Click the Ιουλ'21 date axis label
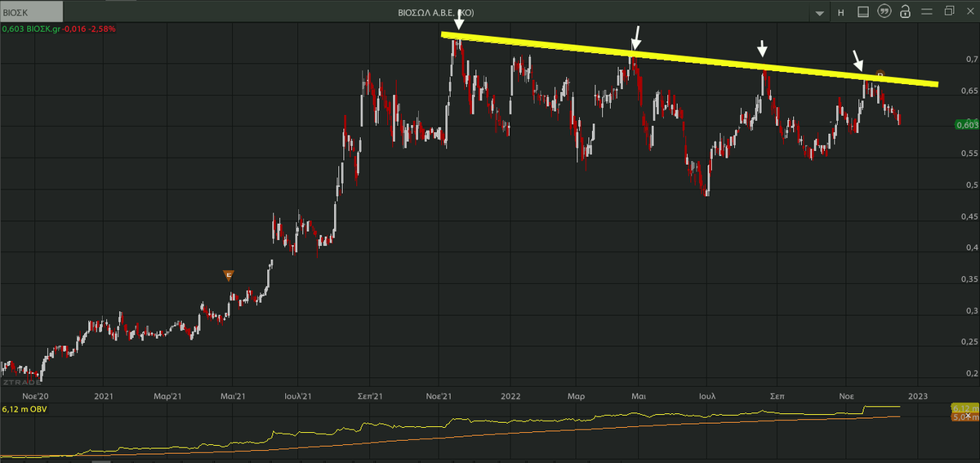 coord(298,395)
